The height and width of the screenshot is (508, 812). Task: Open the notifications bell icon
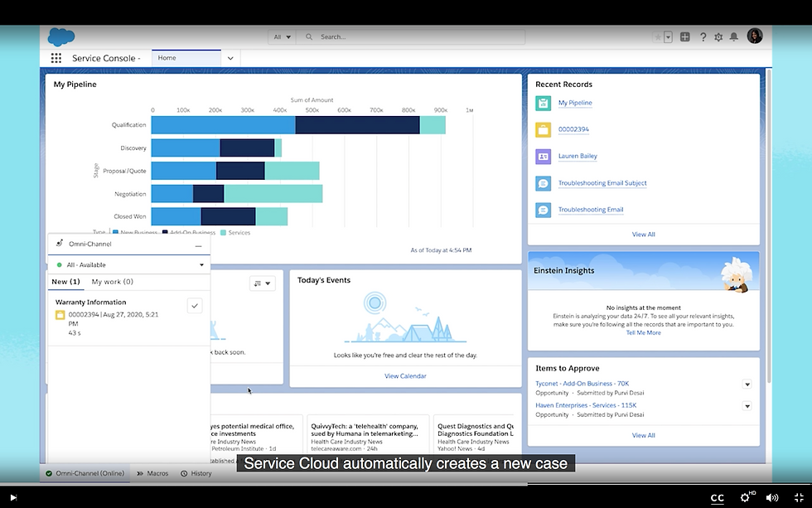point(734,36)
